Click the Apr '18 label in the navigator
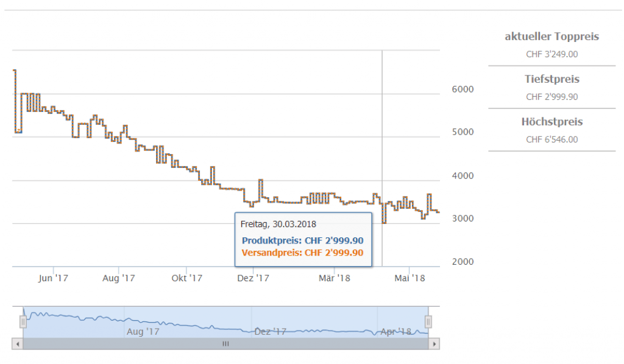Screen dimensions: 624x364 coord(397,332)
